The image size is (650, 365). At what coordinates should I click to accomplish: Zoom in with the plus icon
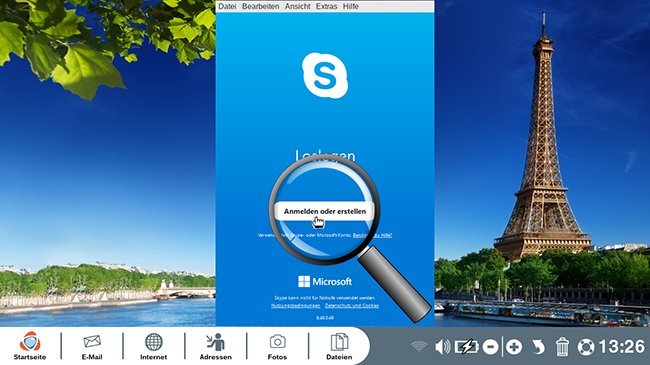click(514, 347)
